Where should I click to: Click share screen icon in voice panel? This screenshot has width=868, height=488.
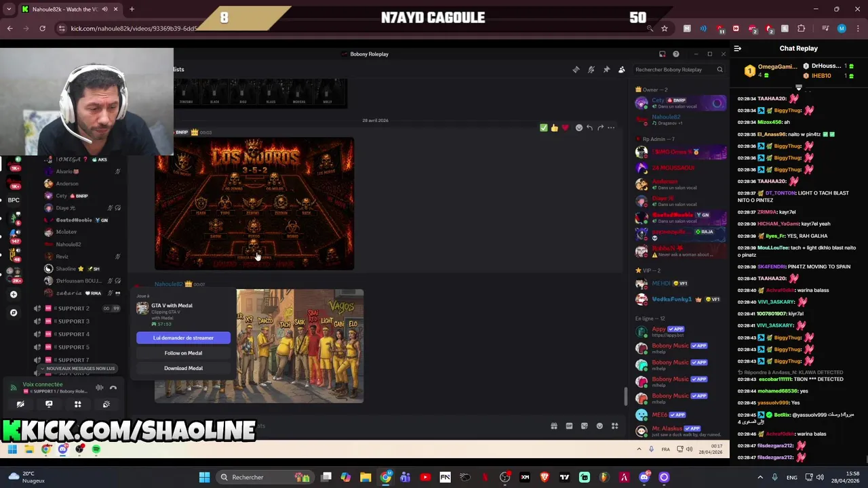(49, 404)
